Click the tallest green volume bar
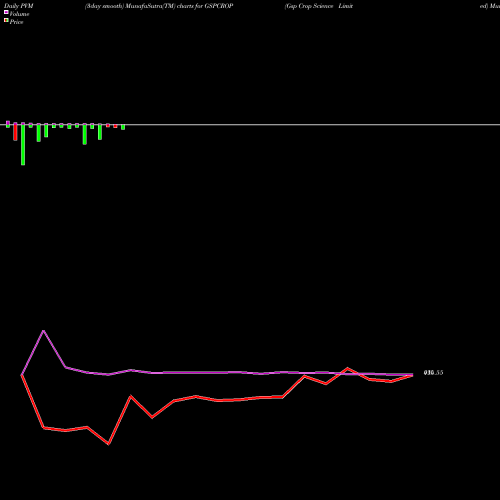Image resolution: width=500 pixels, height=500 pixels. pyautogui.click(x=23, y=144)
